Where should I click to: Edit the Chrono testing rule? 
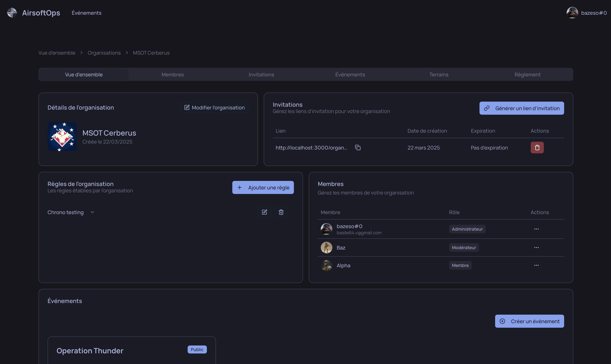point(264,212)
